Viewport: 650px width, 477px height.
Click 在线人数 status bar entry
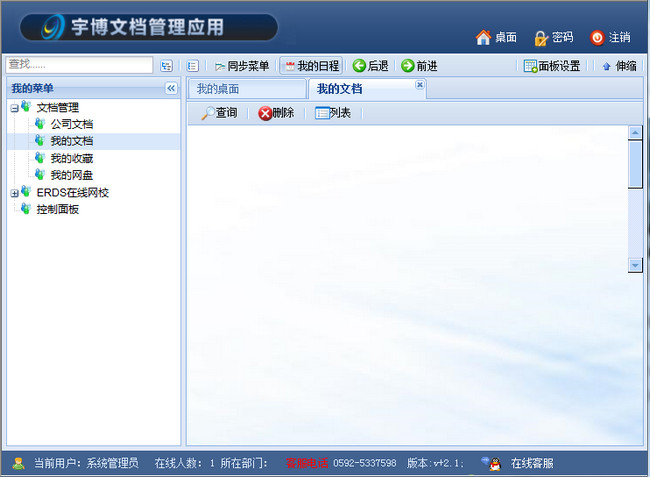tap(184, 463)
